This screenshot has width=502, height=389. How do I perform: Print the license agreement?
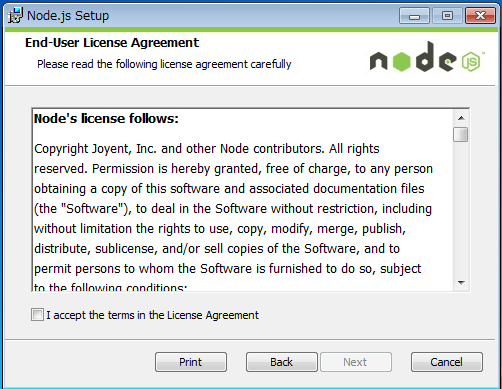coord(191,362)
